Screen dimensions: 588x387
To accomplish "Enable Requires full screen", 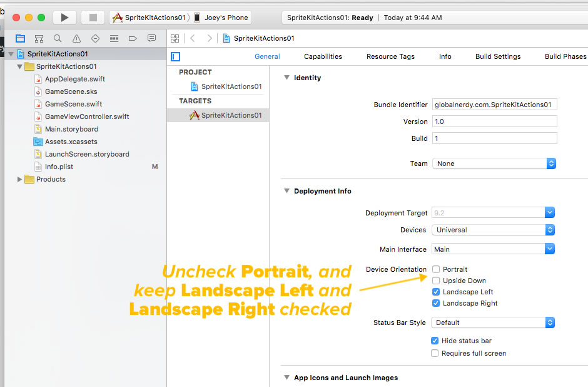I will coord(435,353).
